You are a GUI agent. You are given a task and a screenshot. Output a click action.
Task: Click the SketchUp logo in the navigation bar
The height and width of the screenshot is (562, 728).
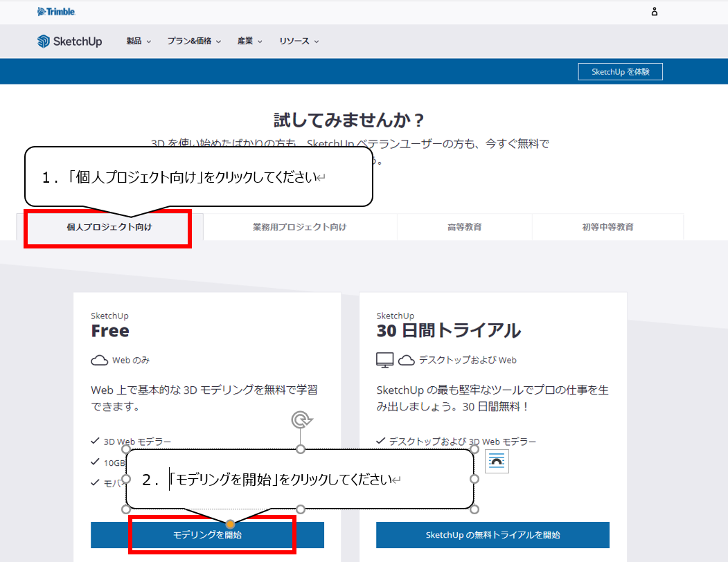click(70, 42)
